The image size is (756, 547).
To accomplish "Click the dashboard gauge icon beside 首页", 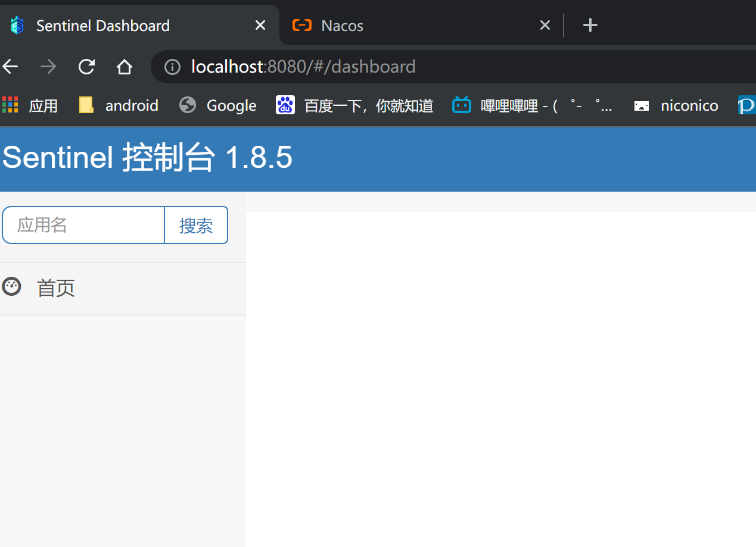I will click(x=11, y=287).
